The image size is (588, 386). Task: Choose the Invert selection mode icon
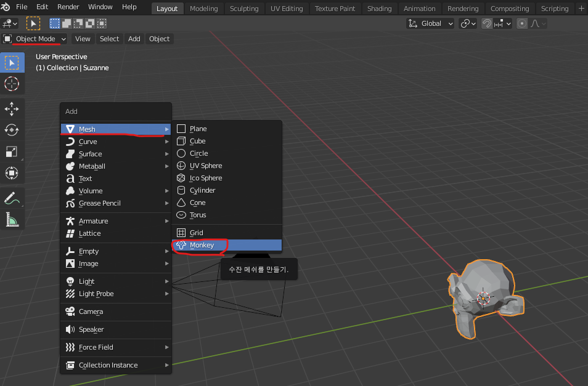90,23
